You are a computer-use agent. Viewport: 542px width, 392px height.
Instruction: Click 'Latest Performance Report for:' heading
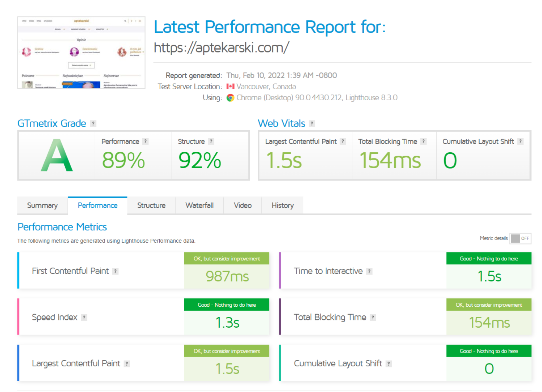(270, 27)
